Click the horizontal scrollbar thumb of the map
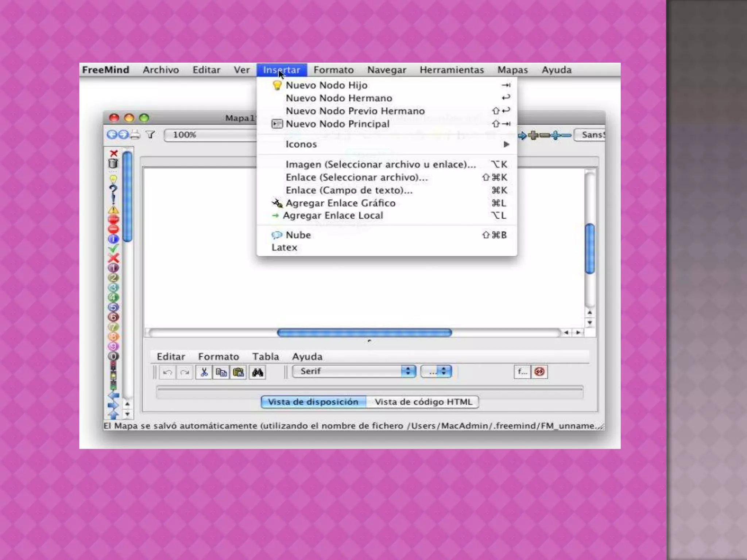This screenshot has width=747, height=560. pos(364,332)
